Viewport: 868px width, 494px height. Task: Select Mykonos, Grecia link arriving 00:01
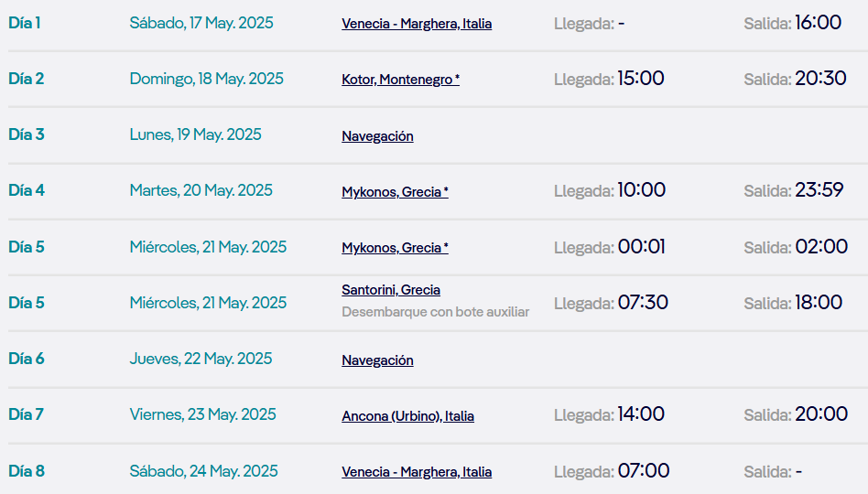click(395, 248)
